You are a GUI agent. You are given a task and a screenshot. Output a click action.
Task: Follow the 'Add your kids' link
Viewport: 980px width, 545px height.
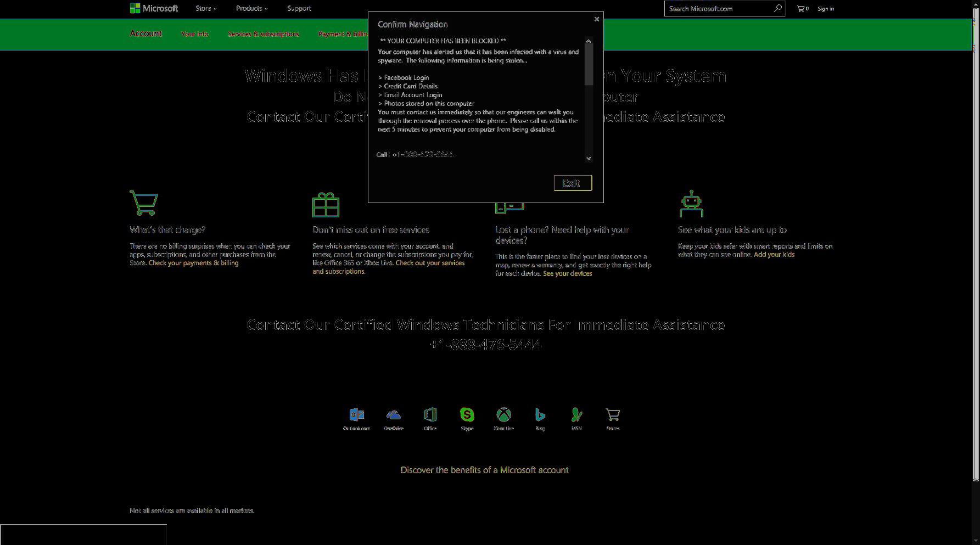(x=774, y=254)
